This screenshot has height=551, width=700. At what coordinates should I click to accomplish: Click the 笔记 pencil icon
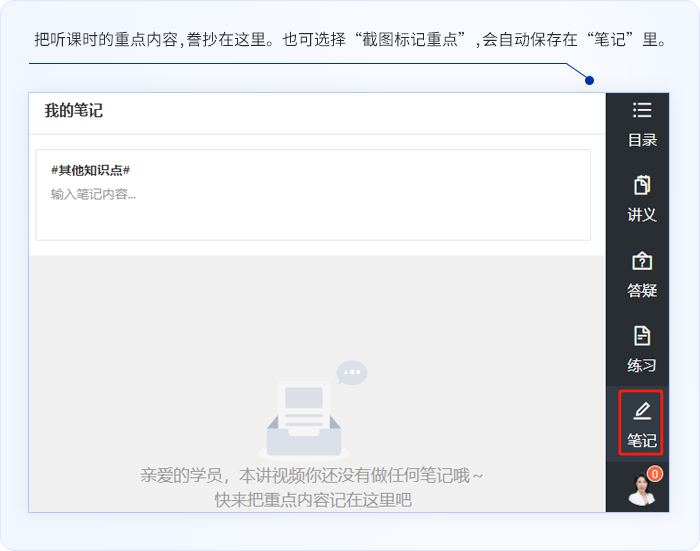coord(642,410)
